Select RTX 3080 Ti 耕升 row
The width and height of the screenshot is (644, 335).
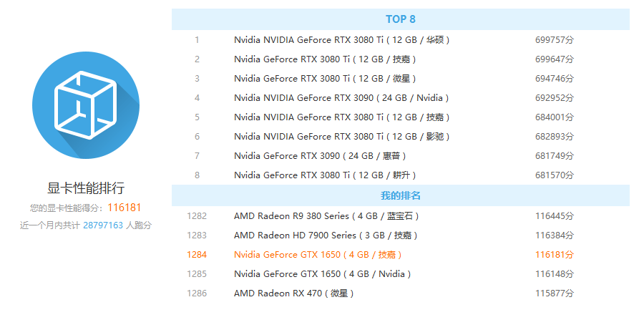pos(324,175)
